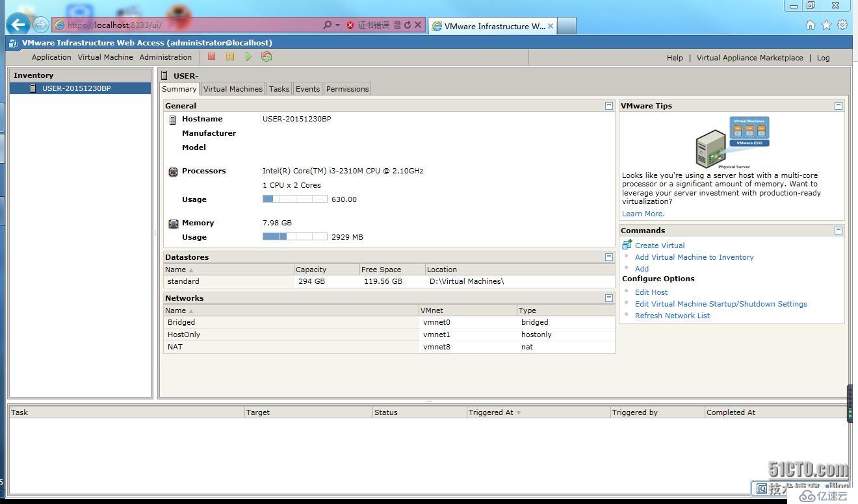Click the green Power On play icon
Screen dimensions: 858x504
tap(248, 57)
